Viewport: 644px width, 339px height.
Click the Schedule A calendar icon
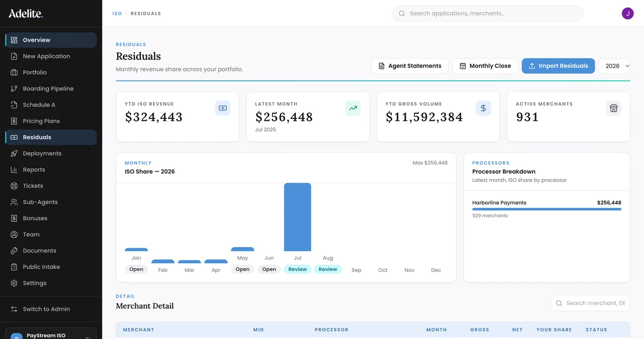coord(14,105)
